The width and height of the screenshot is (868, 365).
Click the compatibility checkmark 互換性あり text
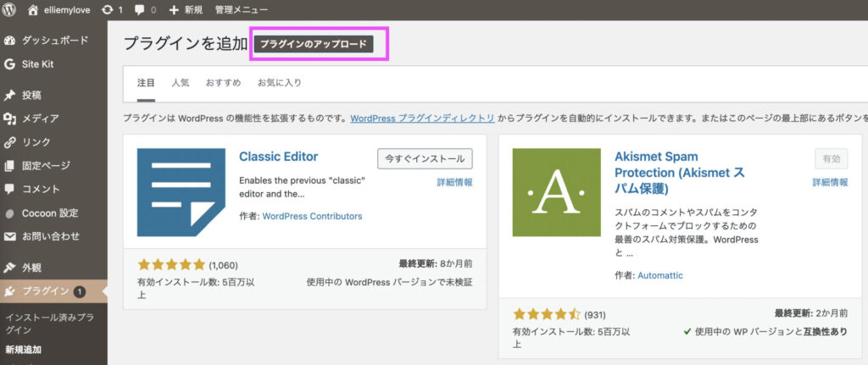765,332
